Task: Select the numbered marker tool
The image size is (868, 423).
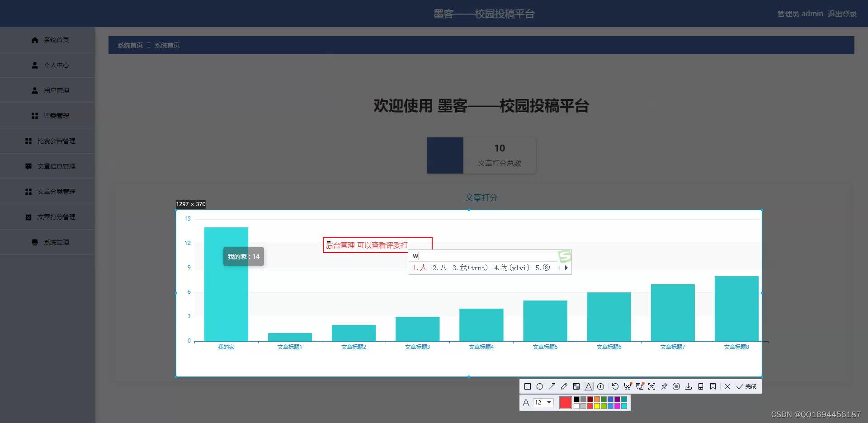Action: point(601,386)
